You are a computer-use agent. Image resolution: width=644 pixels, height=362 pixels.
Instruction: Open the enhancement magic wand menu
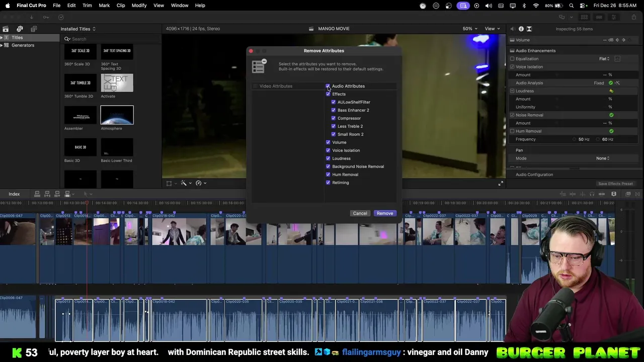click(x=186, y=183)
